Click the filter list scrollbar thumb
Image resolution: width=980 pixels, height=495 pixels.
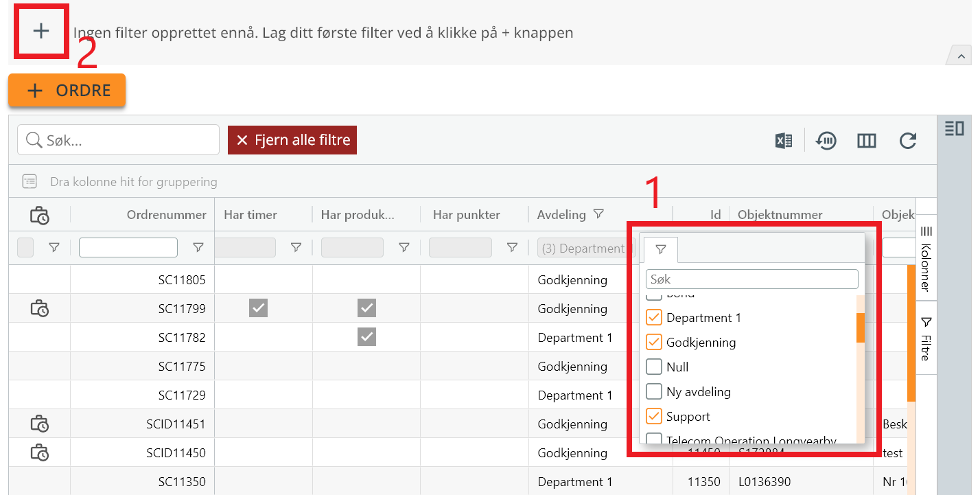[x=860, y=327]
